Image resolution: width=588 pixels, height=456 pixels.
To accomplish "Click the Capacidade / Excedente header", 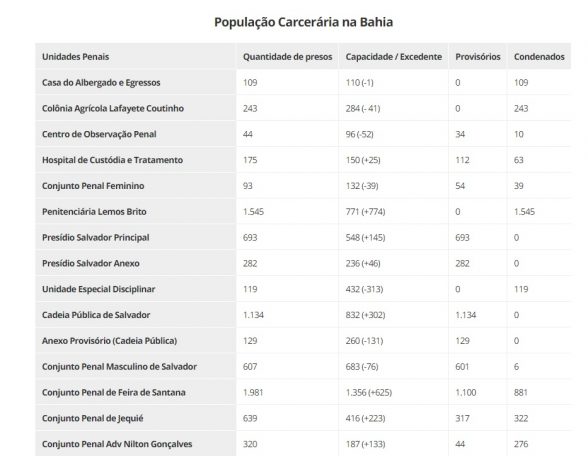I will 394,57.
